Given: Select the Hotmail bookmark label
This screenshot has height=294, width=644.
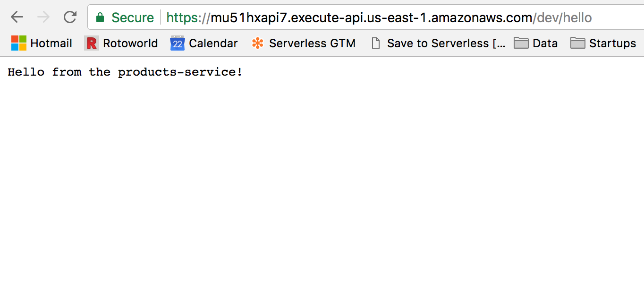Looking at the screenshot, I should [51, 43].
